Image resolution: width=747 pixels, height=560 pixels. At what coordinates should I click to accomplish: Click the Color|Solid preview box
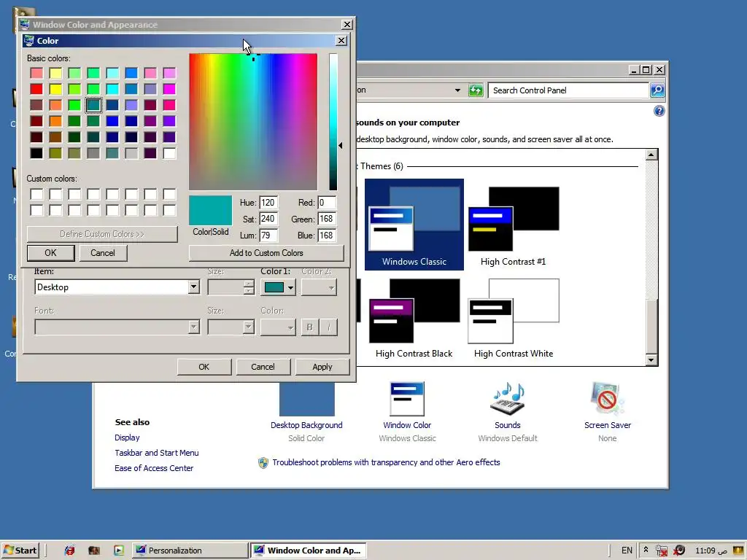tap(211, 210)
